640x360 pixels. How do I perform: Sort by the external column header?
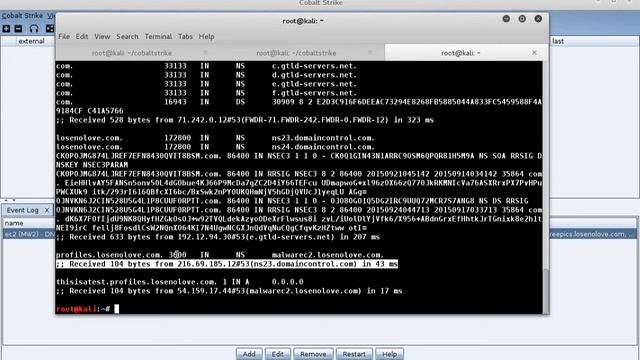[x=31, y=41]
